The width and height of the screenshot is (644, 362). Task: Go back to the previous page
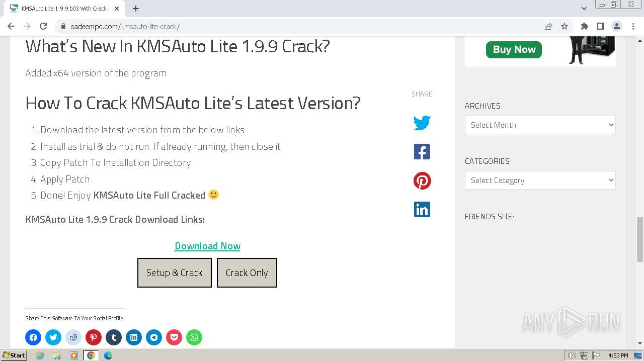point(11,26)
